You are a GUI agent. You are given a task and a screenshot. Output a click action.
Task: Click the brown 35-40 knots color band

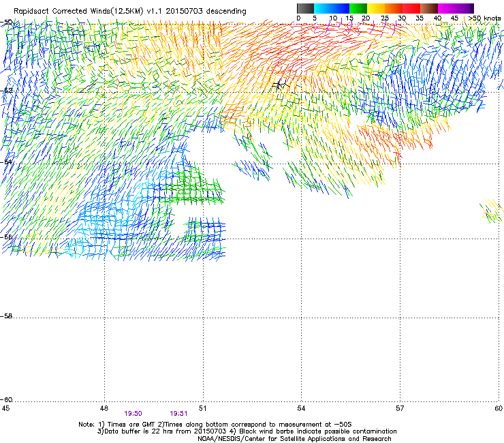[x=429, y=8]
